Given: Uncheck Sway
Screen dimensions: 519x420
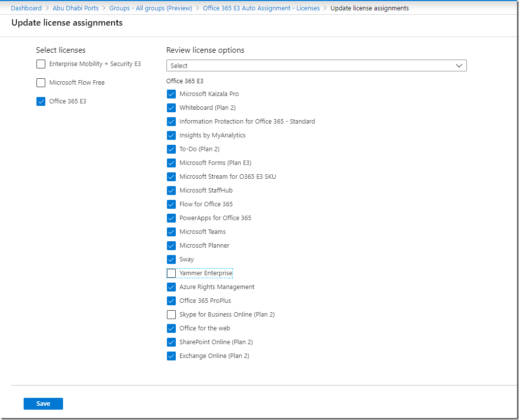Looking at the screenshot, I should 171,259.
